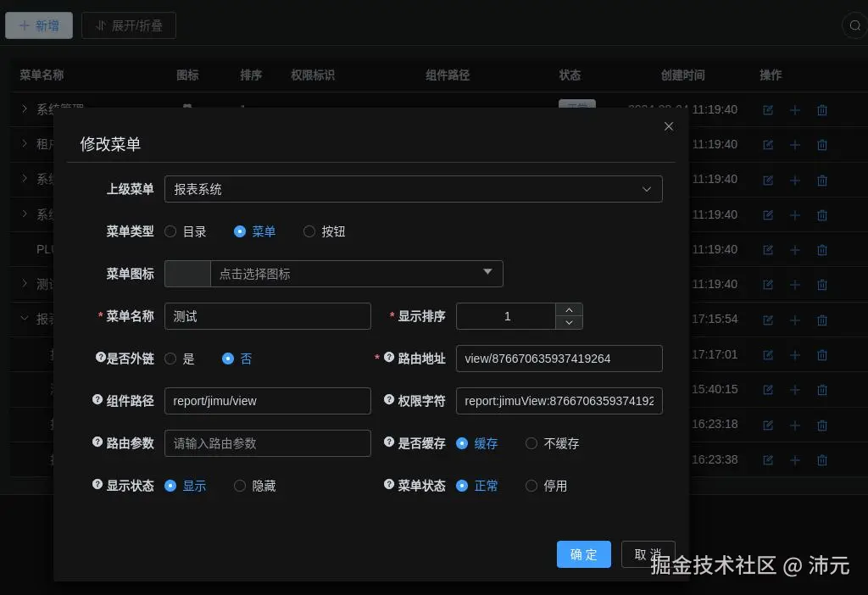The width and height of the screenshot is (868, 595).
Task: Click help icon beside 是否外链
Action: tap(100, 358)
